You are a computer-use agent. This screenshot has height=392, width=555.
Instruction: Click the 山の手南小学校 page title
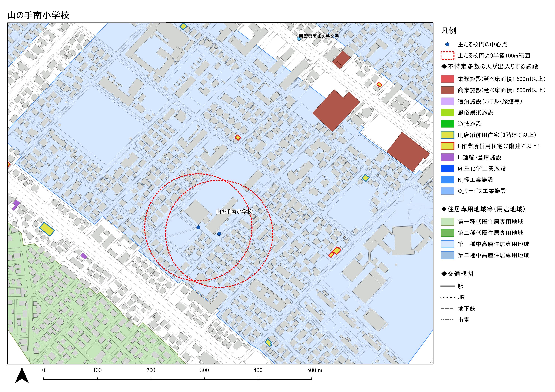tap(38, 15)
